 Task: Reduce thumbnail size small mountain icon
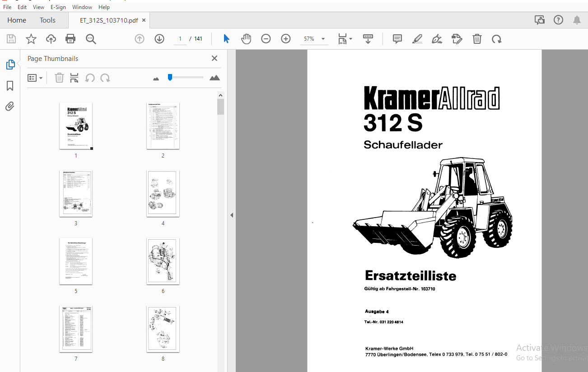[x=156, y=79]
